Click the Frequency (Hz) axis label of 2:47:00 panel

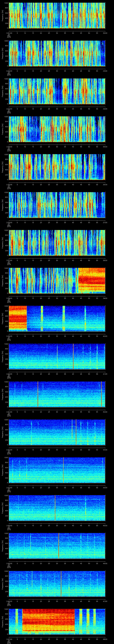(x=3, y=621)
